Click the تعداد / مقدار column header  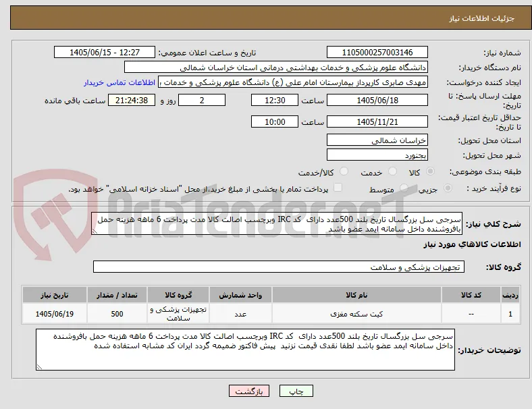(117, 295)
